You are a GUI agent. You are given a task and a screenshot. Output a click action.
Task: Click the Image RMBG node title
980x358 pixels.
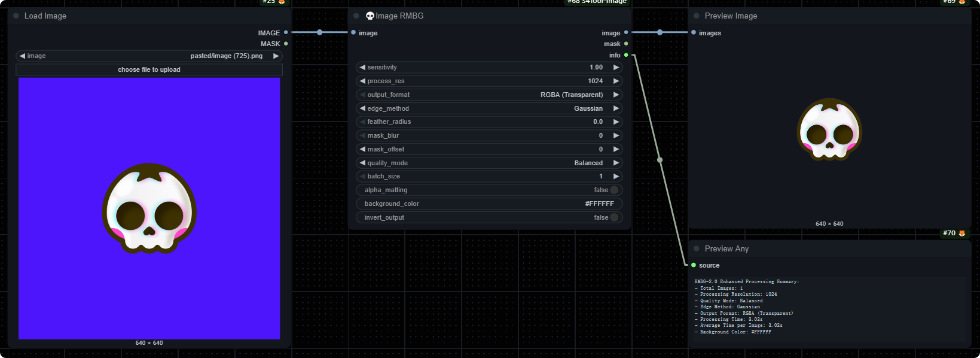399,16
